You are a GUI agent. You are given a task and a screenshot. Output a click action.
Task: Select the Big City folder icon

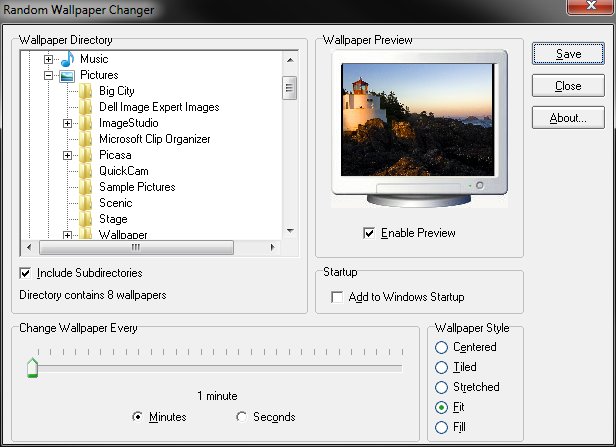[86, 91]
